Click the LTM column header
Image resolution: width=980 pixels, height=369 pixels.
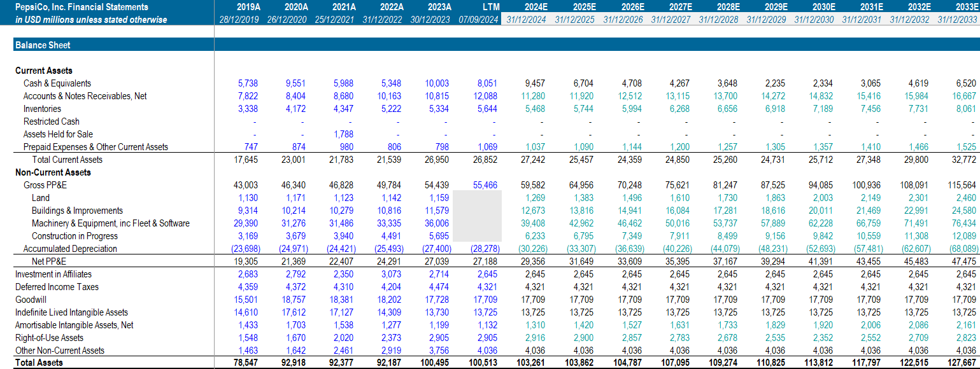[x=491, y=7]
